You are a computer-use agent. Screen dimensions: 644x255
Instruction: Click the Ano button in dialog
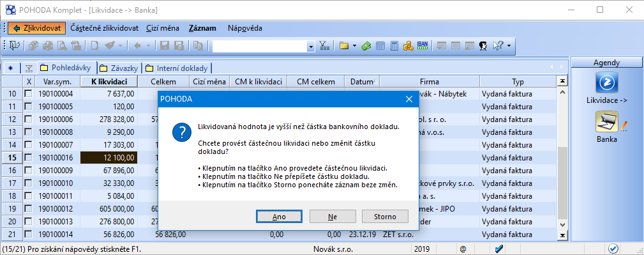click(x=280, y=217)
